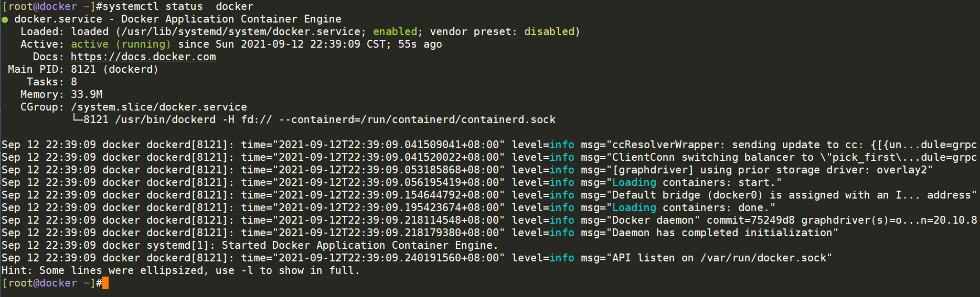This screenshot has width=980, height=297.
Task: Click the green active status dot
Action: click(x=5, y=19)
